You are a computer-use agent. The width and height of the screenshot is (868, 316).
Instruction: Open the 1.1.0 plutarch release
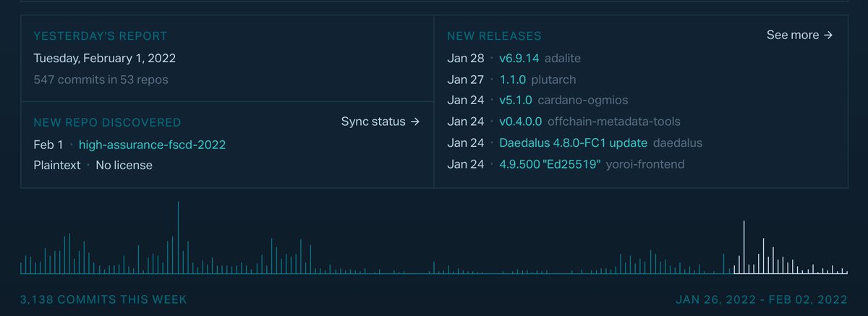click(x=514, y=80)
